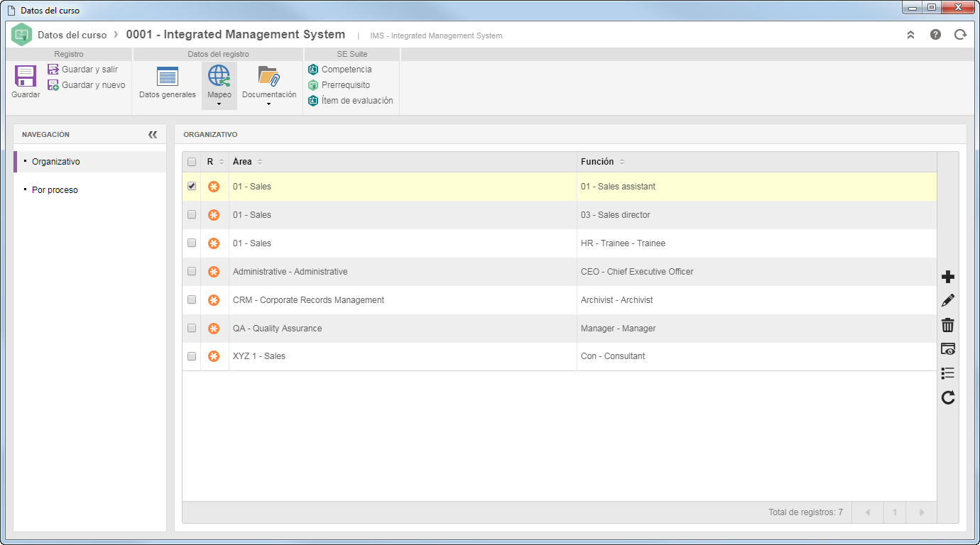Sort by the Función column
Viewport: 980px width, 545px height.
(x=756, y=162)
